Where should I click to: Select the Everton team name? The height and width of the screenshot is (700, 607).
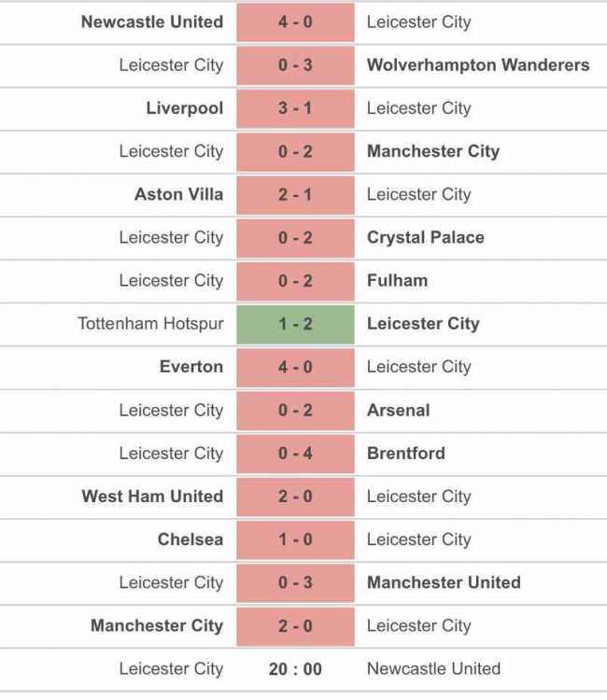[191, 367]
